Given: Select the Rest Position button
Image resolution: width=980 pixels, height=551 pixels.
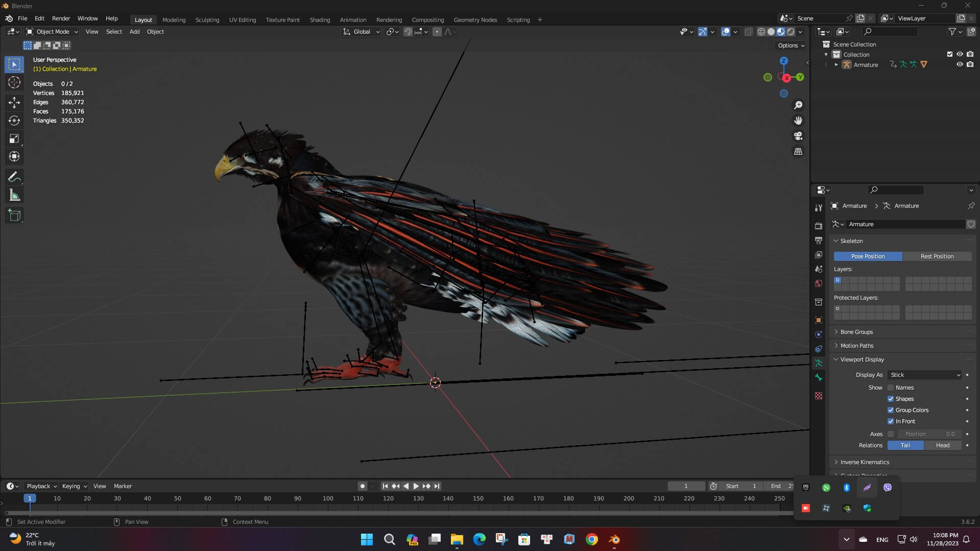Looking at the screenshot, I should click(x=937, y=256).
